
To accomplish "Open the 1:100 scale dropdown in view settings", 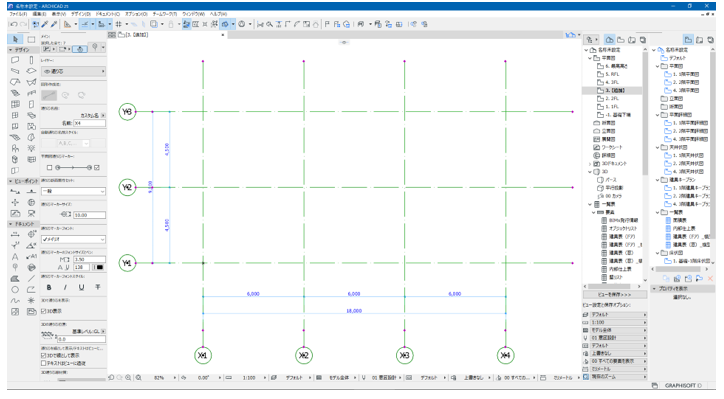I will pos(615,322).
